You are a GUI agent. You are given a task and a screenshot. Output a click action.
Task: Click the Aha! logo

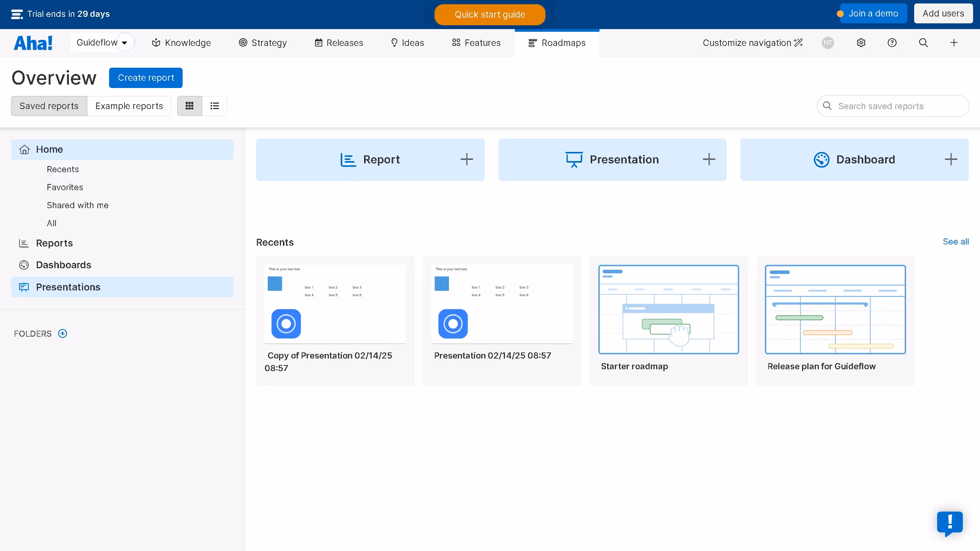click(33, 43)
